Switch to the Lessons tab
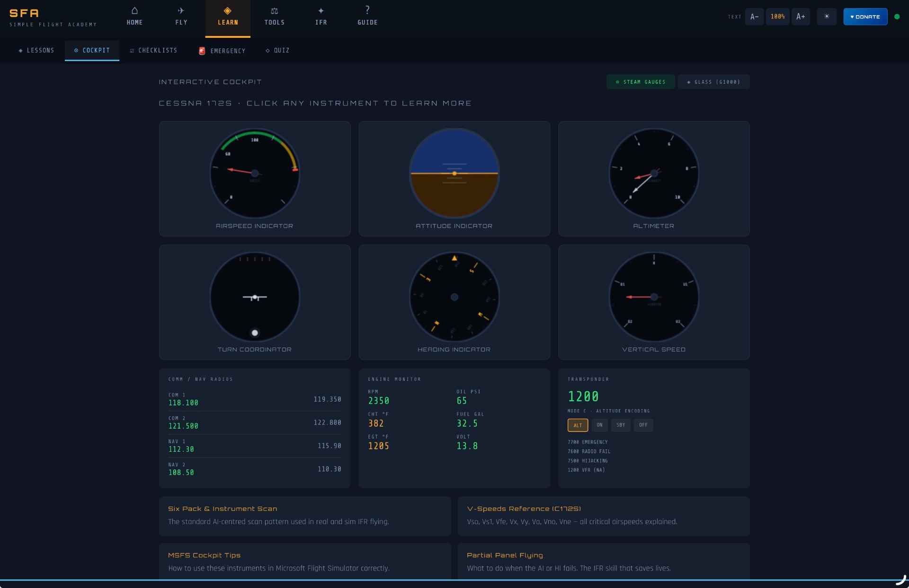Viewport: 909px width, 588px height. coord(36,51)
